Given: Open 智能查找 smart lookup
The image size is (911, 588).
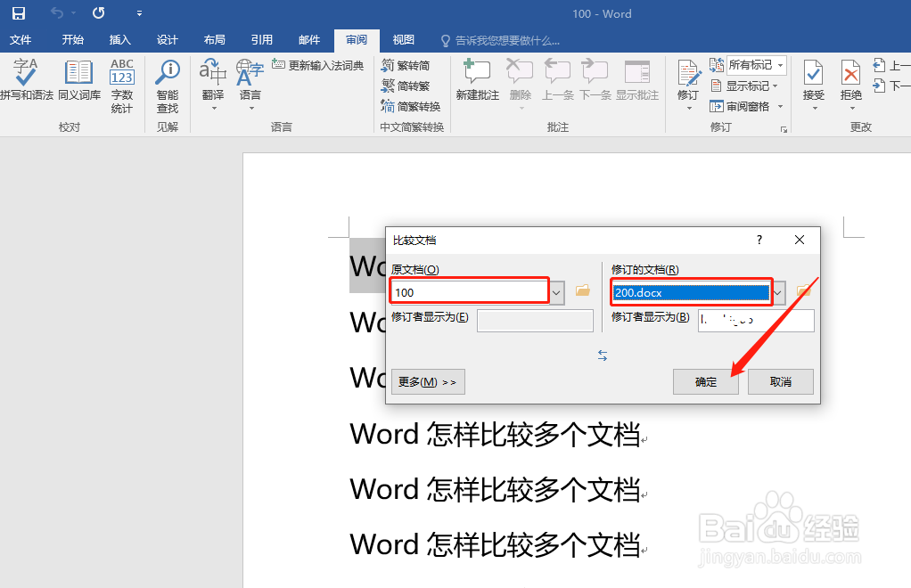Looking at the screenshot, I should point(168,86).
